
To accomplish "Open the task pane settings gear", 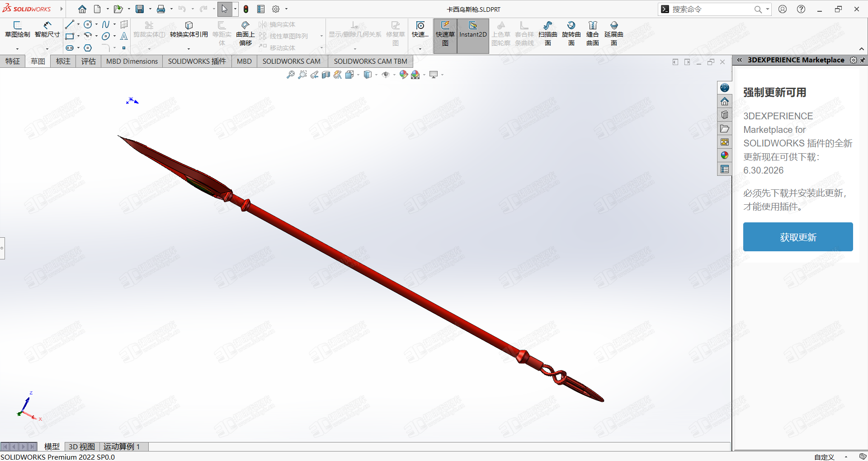I will pos(854,60).
